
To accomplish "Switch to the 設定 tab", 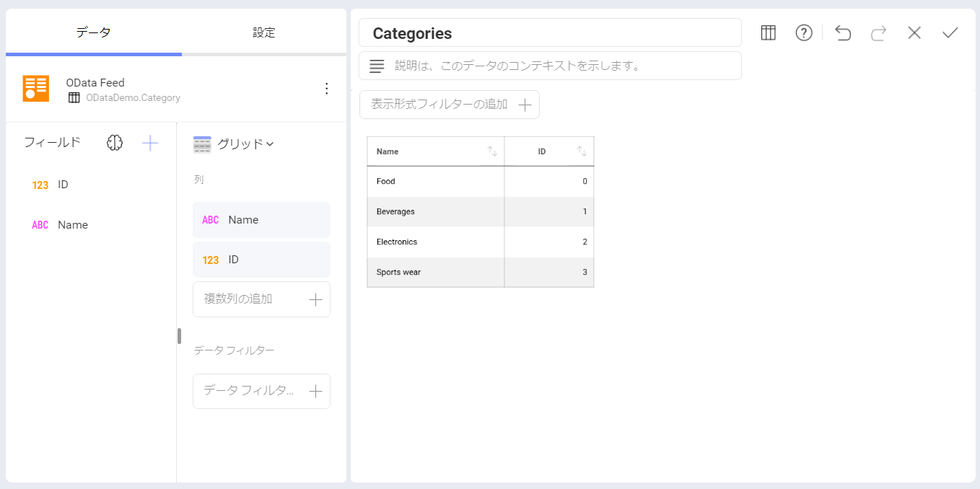I will [264, 32].
